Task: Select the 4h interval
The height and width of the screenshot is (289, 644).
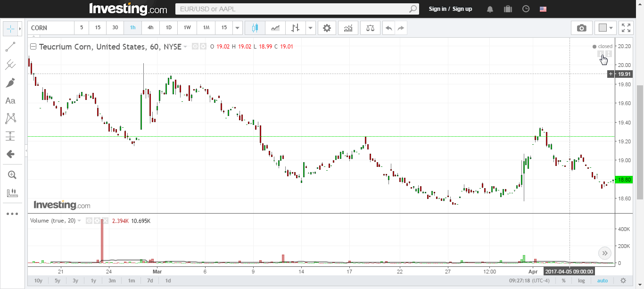Action: [x=150, y=28]
